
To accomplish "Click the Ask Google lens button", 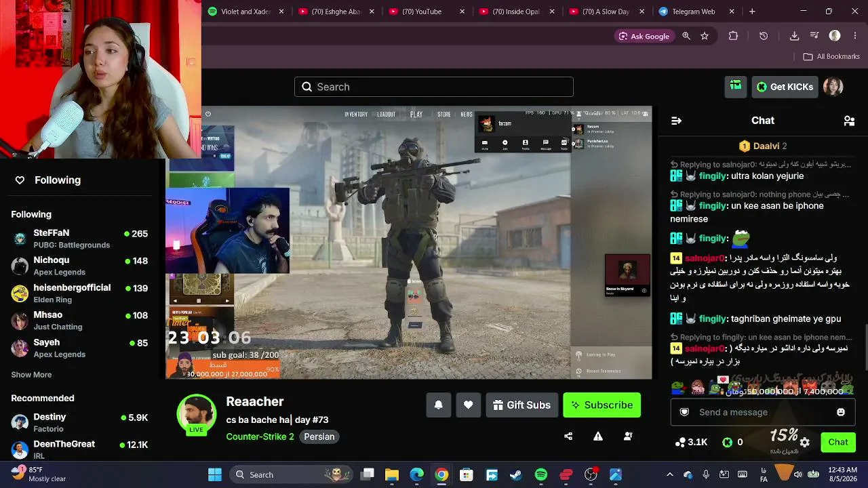I will click(x=644, y=36).
